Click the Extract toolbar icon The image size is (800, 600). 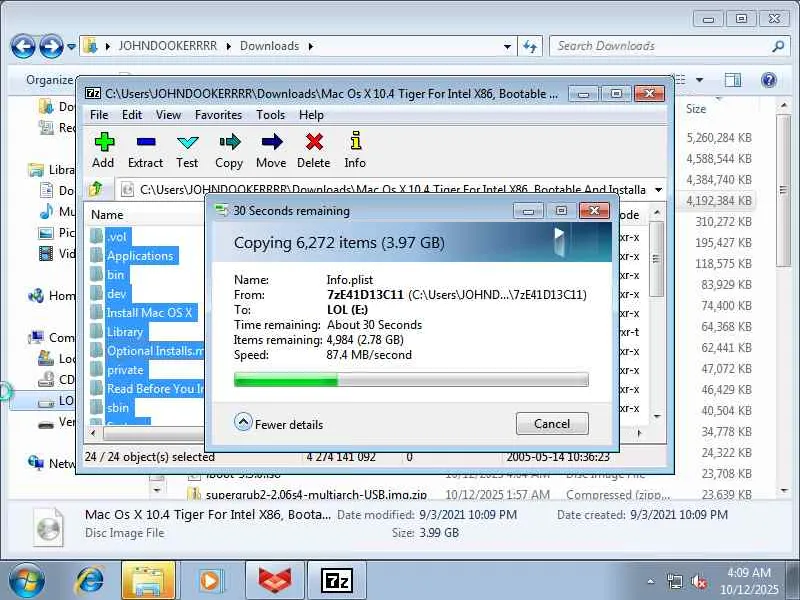coord(145,150)
